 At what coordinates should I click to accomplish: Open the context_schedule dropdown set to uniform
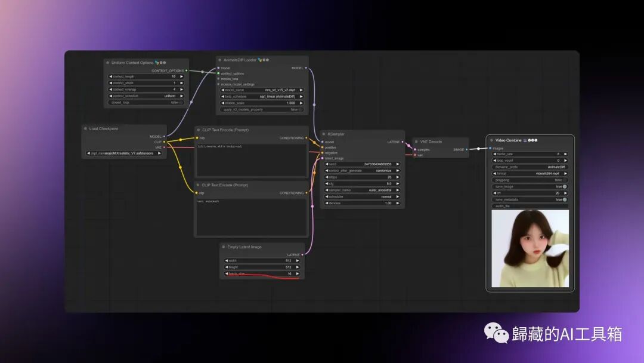point(146,96)
